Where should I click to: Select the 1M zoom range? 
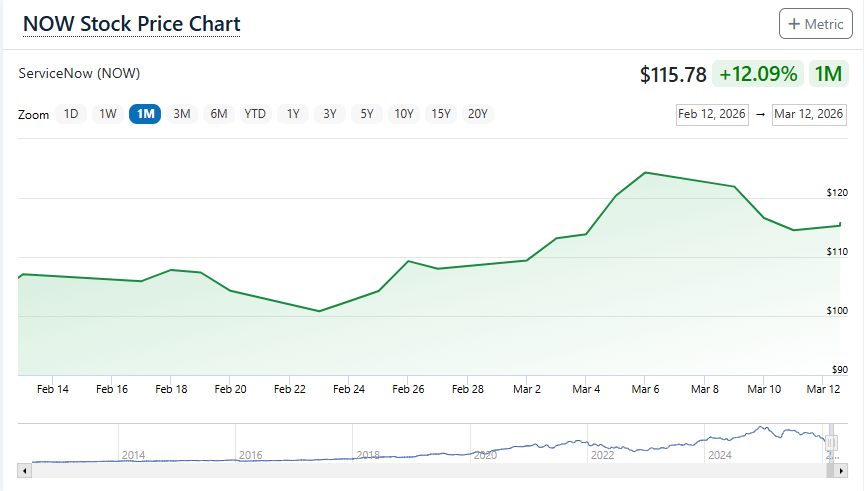pyautogui.click(x=145, y=114)
